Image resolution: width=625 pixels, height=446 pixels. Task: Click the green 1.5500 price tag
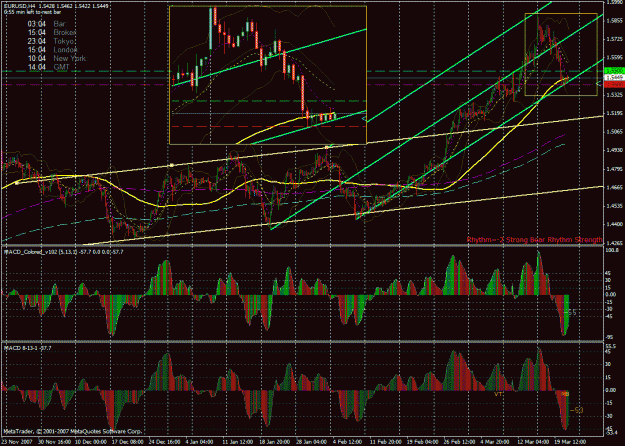[x=614, y=71]
